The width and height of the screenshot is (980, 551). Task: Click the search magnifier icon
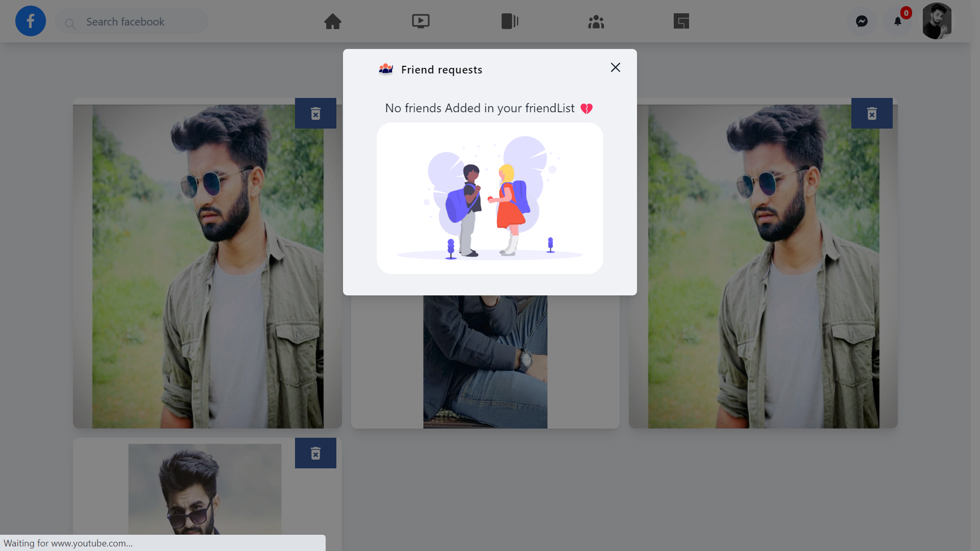71,23
